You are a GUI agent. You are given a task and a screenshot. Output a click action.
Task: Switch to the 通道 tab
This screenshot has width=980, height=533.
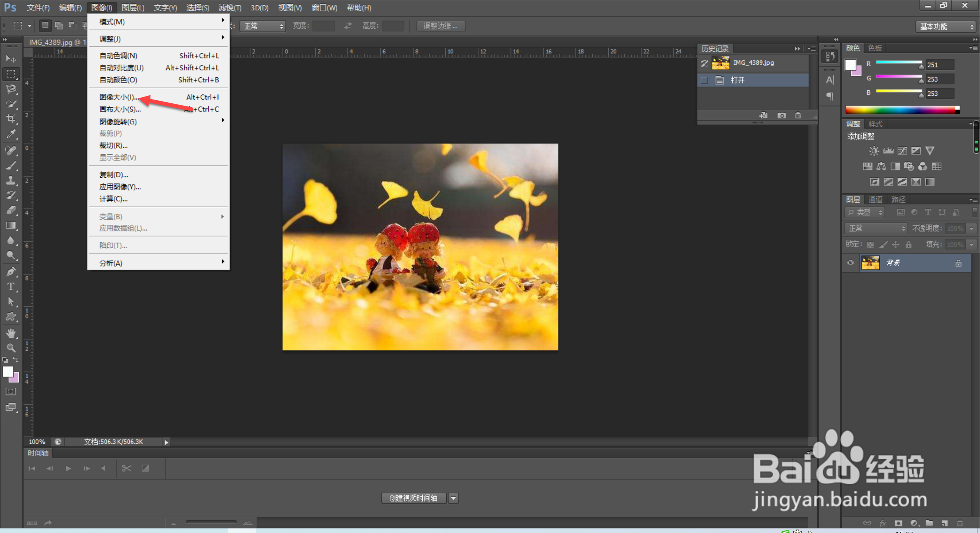coord(875,199)
